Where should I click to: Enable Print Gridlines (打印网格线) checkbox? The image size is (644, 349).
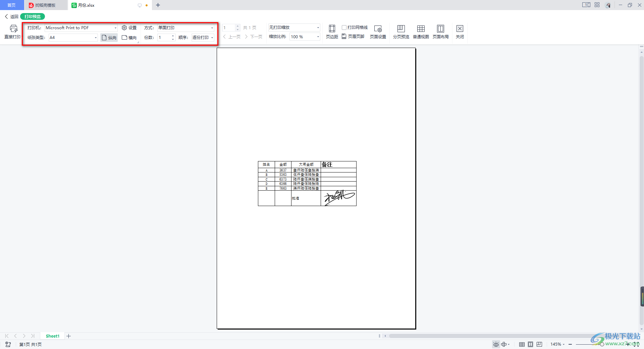[x=344, y=28]
